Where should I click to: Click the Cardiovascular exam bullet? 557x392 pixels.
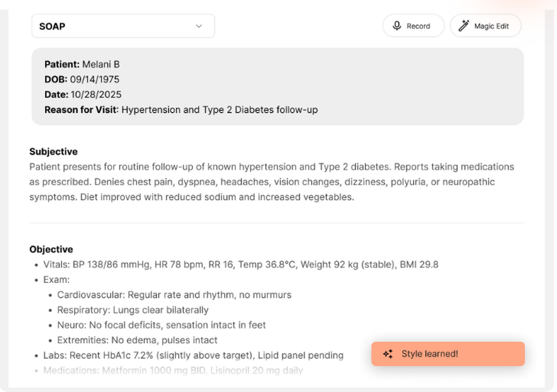click(x=174, y=295)
